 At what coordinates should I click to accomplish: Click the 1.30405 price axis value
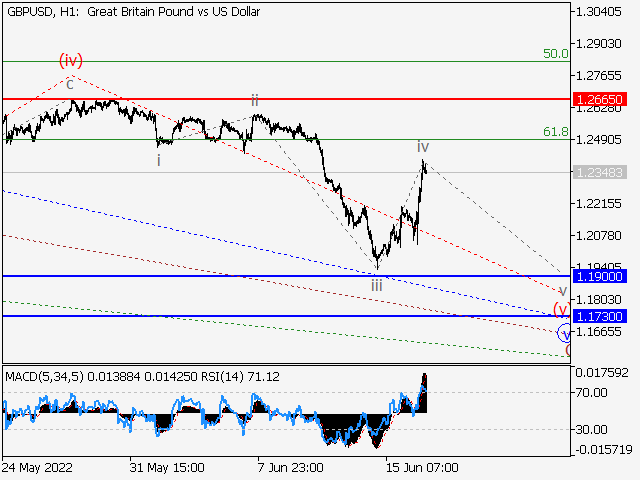[x=598, y=12]
